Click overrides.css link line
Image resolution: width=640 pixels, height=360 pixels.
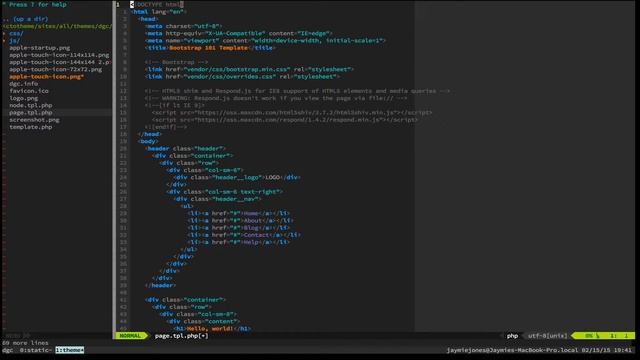tap(242, 76)
